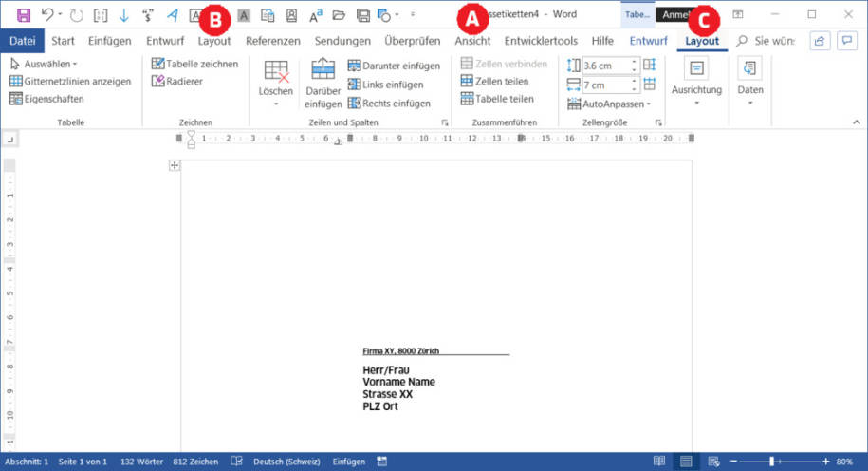The height and width of the screenshot is (471, 868).
Task: Click the change case Aa icon
Action: tap(316, 15)
